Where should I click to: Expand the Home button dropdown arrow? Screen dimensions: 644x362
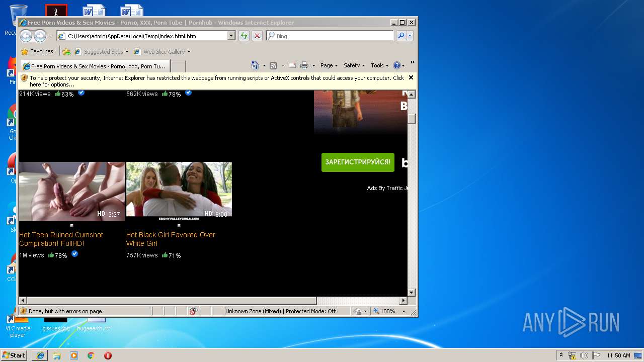pos(264,65)
